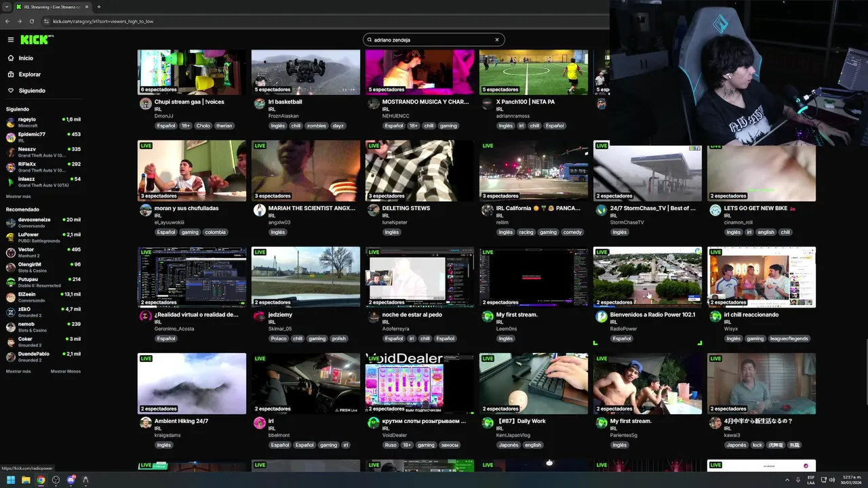868x488 pixels.
Task: Open followed channel Nesszv
Action: pos(43,152)
